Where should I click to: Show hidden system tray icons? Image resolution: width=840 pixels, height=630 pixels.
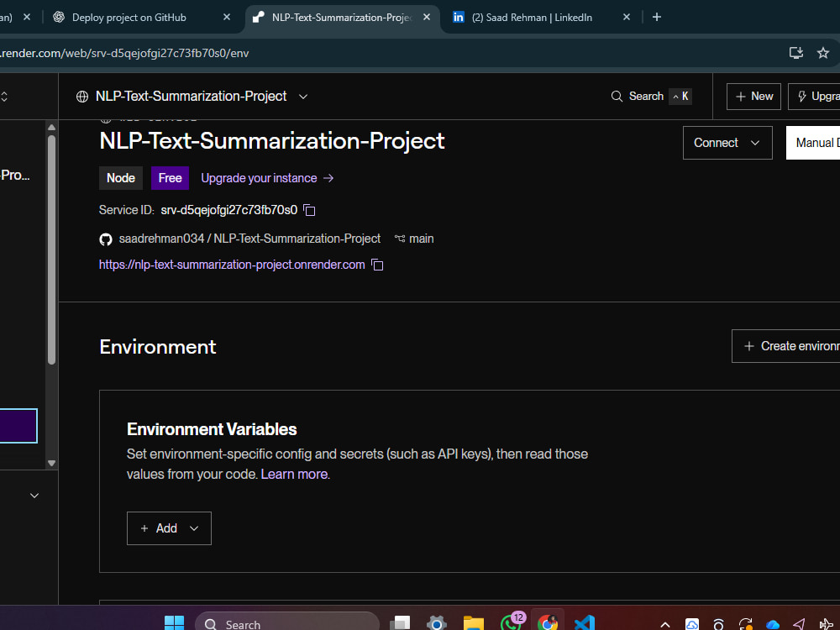click(x=664, y=625)
